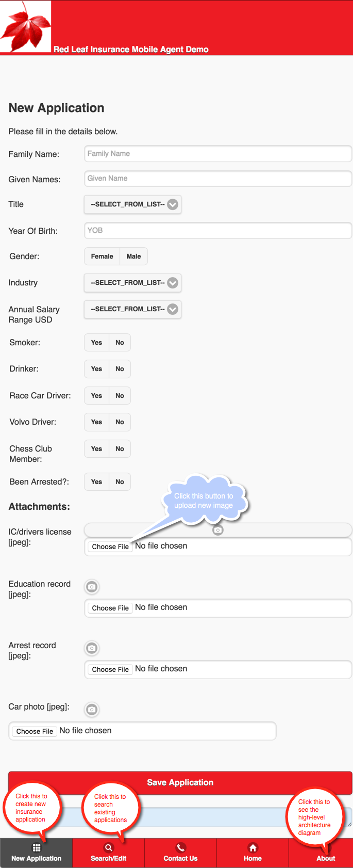This screenshot has height=868, width=353.
Task: Click camera icon beside Education record
Action: 92,587
